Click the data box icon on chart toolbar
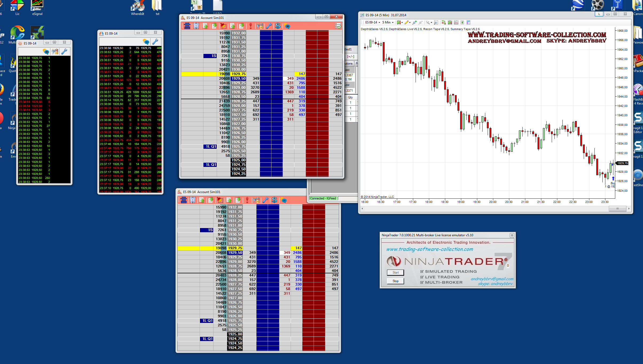The image size is (643, 364). [x=468, y=22]
